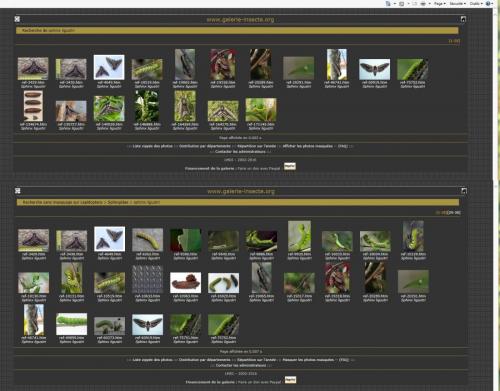Image resolution: width=500 pixels, height=391 pixels.
Task: Open the brown pupa on white thumbnail
Action: (x=185, y=283)
